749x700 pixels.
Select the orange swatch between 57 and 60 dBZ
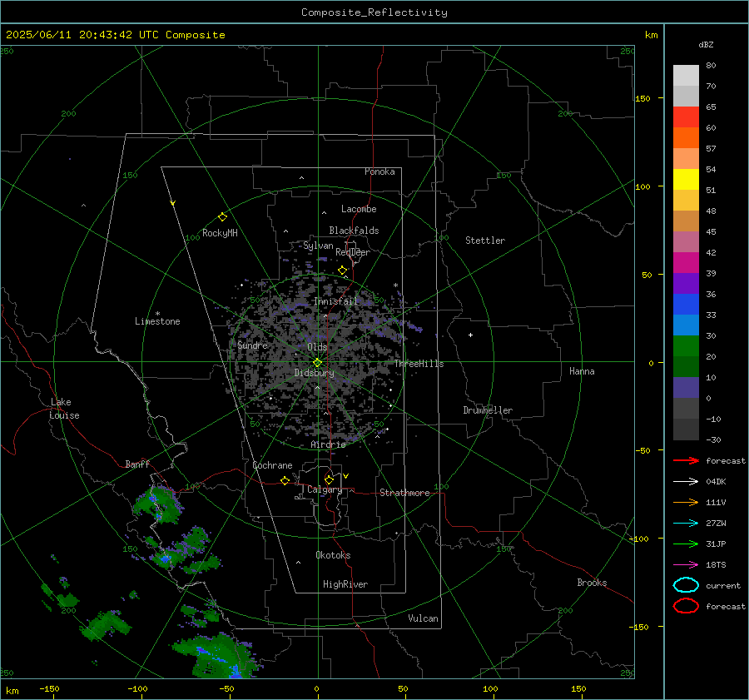pos(686,137)
